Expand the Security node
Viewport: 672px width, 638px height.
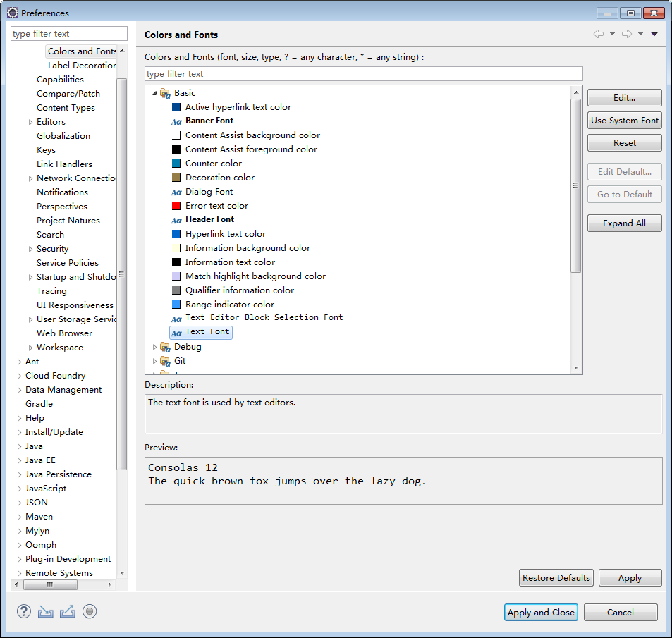[x=30, y=249]
